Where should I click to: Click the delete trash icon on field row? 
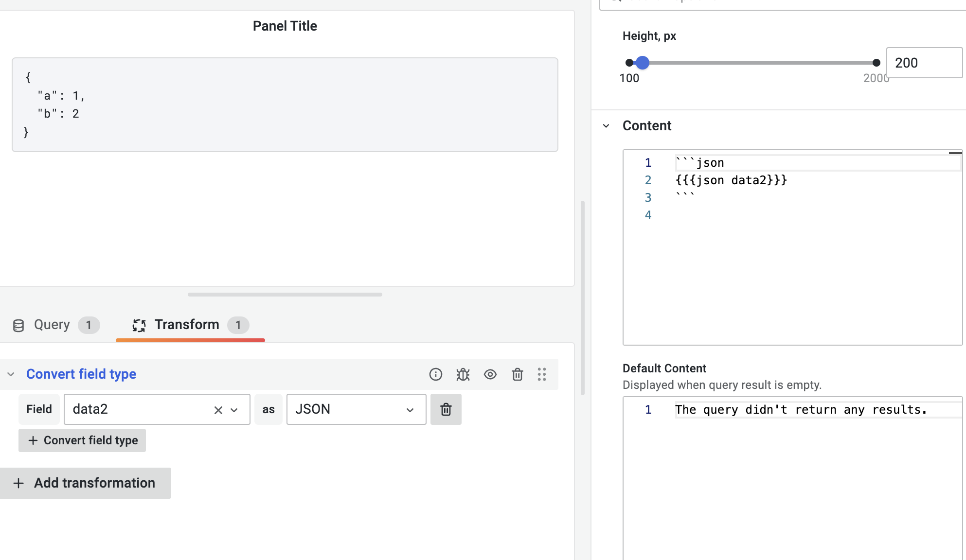[x=445, y=409]
